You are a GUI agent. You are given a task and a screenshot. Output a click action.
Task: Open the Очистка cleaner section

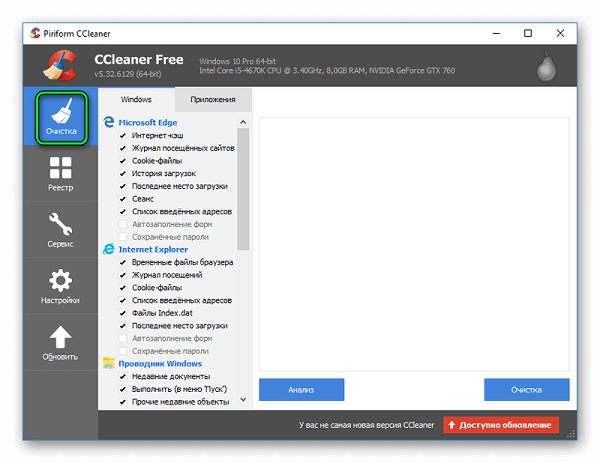coord(61,118)
